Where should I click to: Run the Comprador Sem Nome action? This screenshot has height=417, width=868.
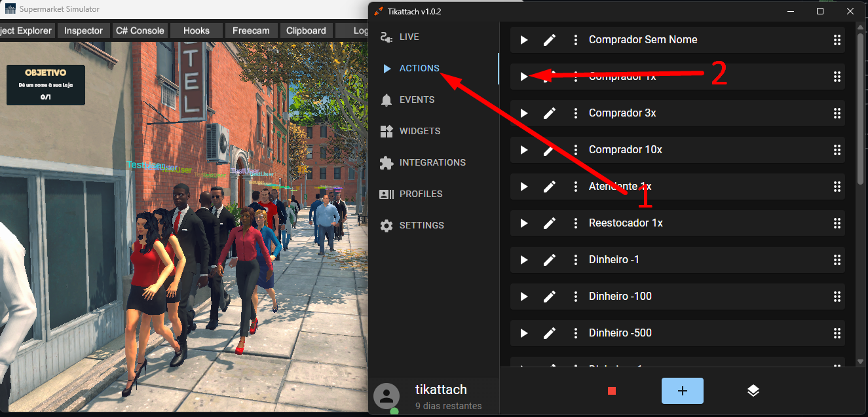tap(524, 40)
